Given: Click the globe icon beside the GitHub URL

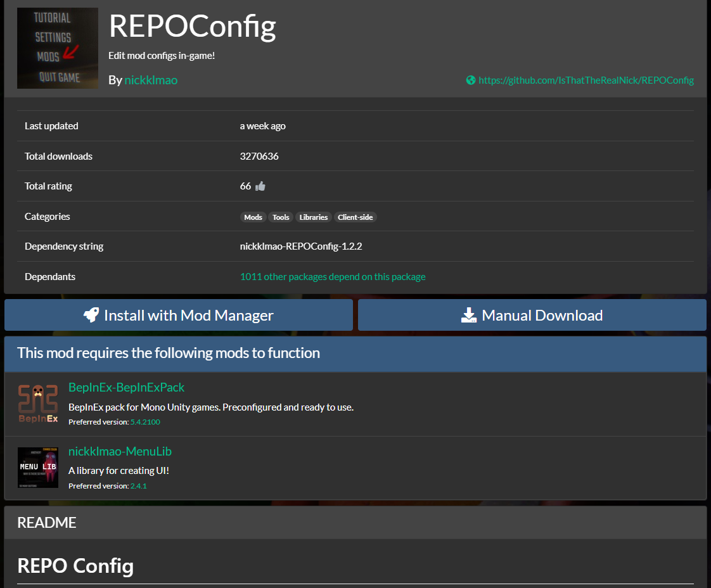Looking at the screenshot, I should 471,80.
